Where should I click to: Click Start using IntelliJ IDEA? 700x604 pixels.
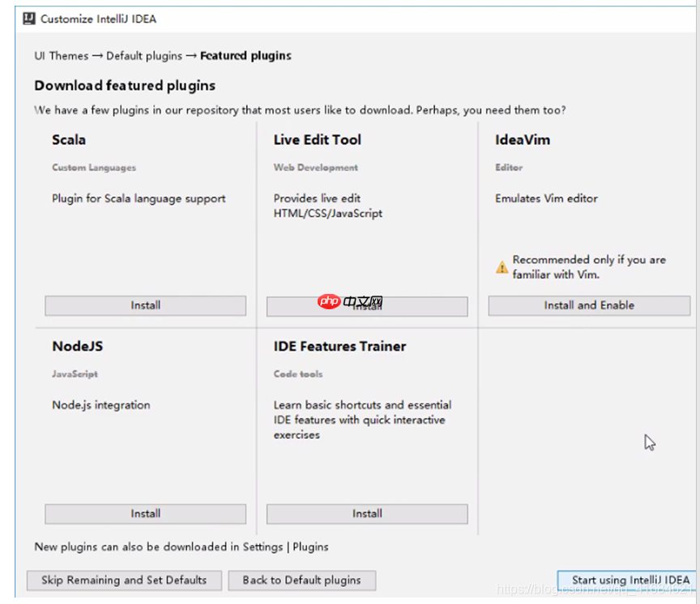(627, 581)
